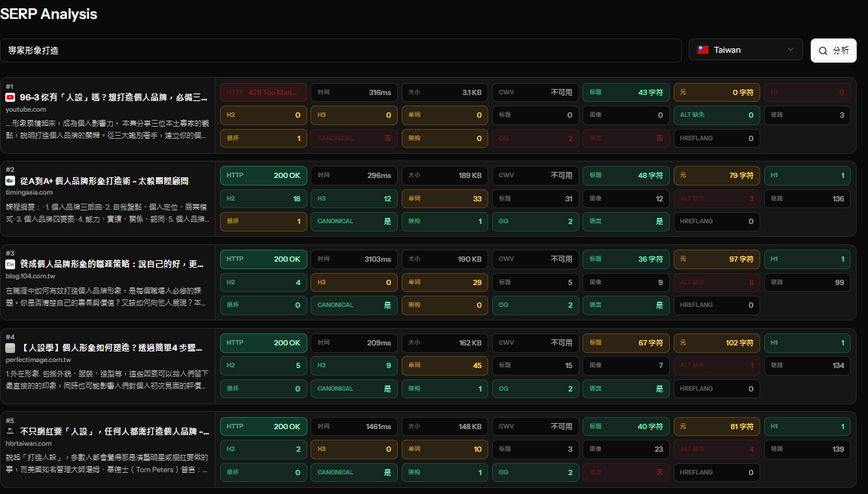Viewport: 868px width, 494px height.
Task: Click the hbrtaiwan.com favicon in result #5
Action: 10,431
